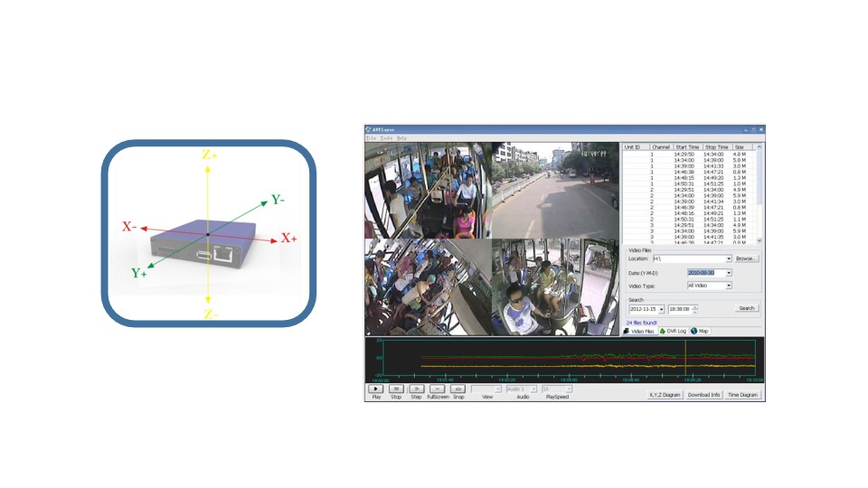Switch to the DVR Log tab
Image resolution: width=868 pixels, height=488 pixels.
click(673, 332)
